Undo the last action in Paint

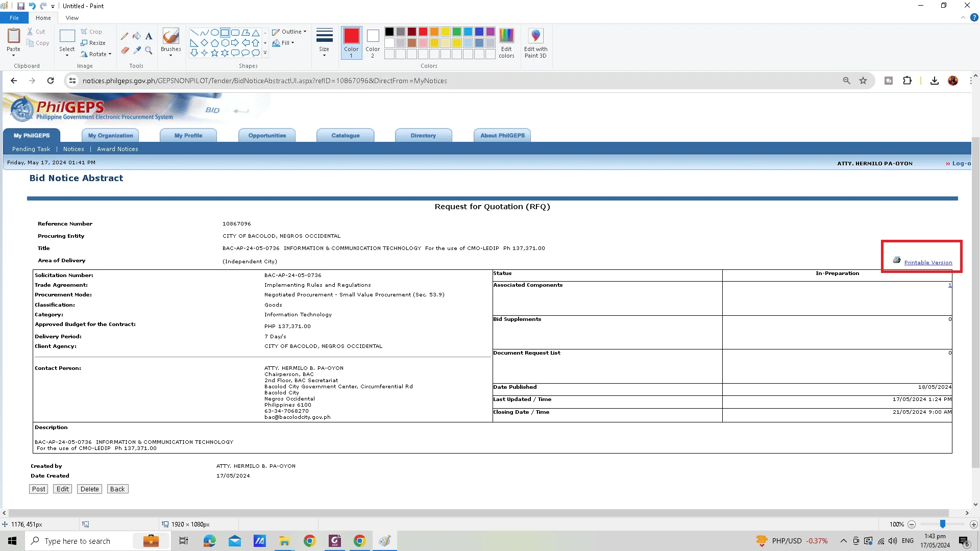32,6
